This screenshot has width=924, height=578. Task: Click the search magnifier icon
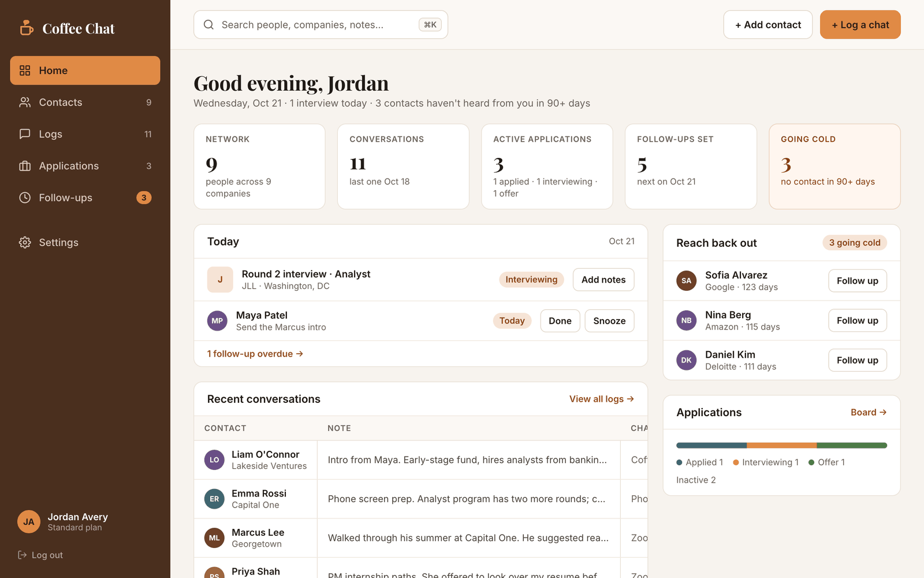point(208,25)
